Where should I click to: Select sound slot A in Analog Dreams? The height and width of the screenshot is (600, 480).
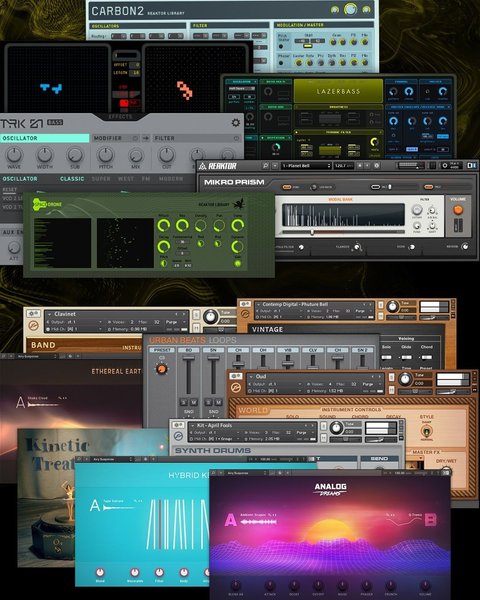pos(230,520)
